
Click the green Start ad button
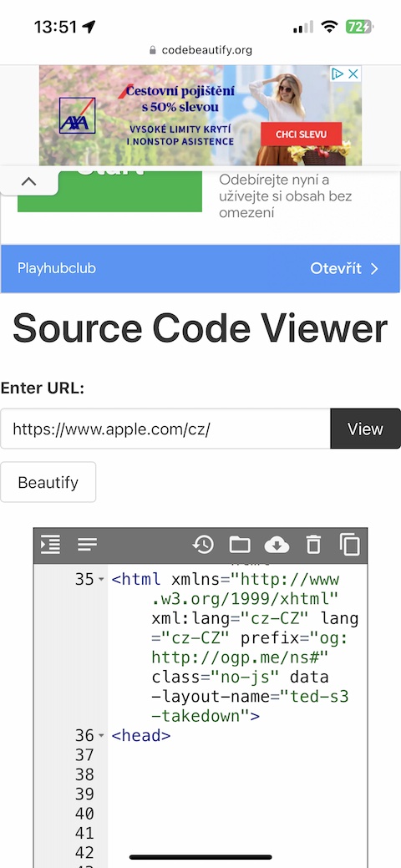[x=109, y=191]
